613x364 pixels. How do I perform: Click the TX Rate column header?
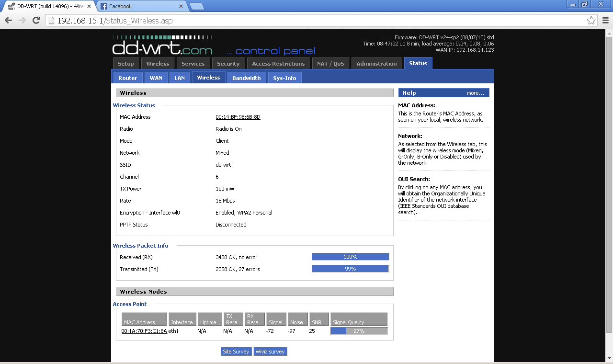pyautogui.click(x=234, y=319)
